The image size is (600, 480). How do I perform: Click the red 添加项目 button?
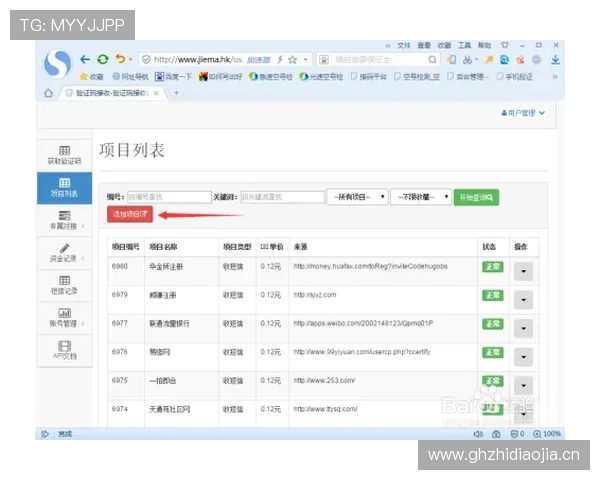pos(130,214)
